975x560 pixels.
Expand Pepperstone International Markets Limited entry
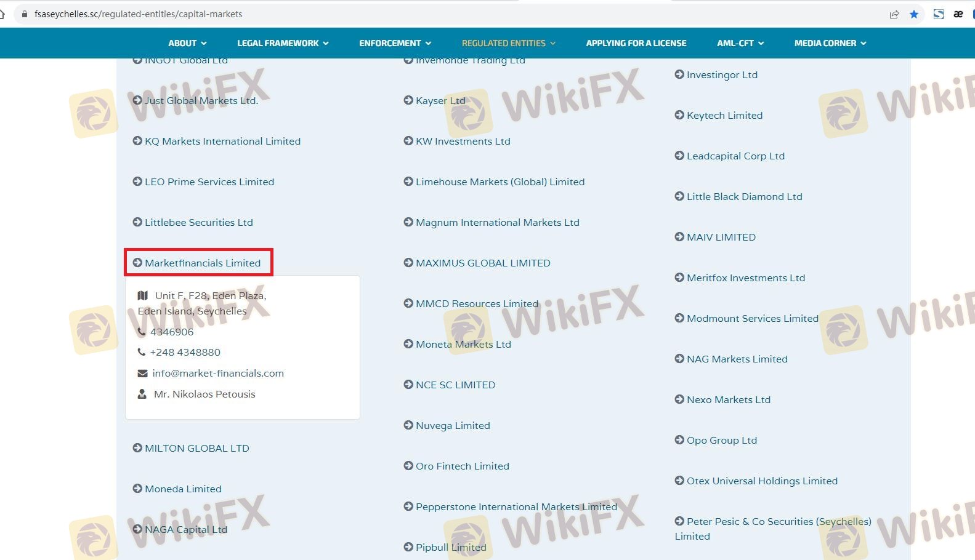[x=516, y=506]
